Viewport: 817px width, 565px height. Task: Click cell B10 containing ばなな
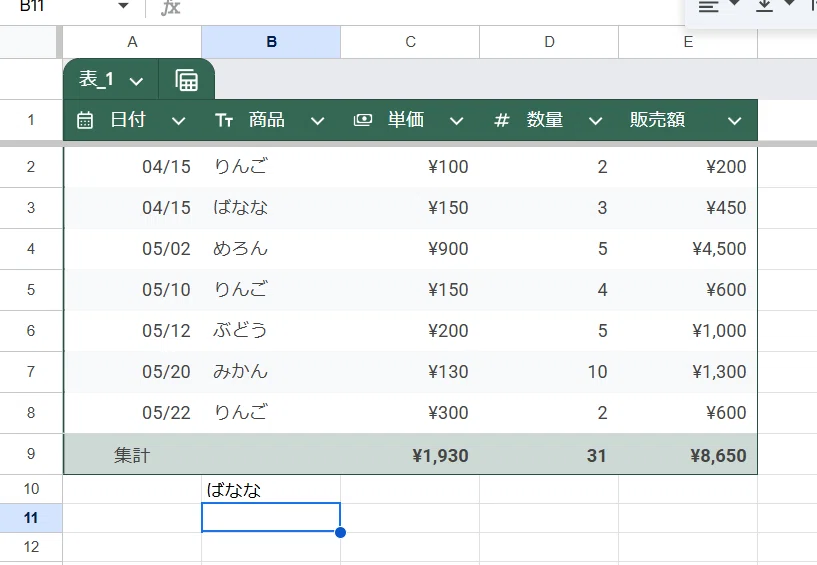(x=271, y=489)
